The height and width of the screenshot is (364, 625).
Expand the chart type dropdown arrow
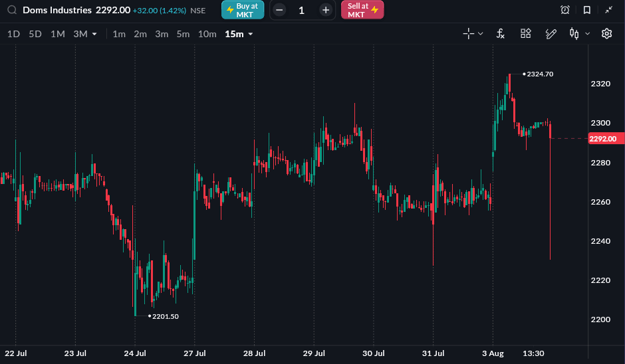587,34
